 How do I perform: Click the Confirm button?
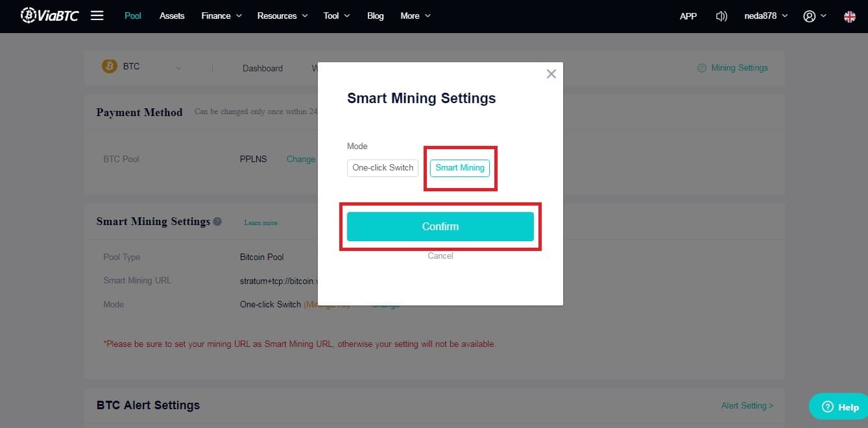[x=440, y=226]
